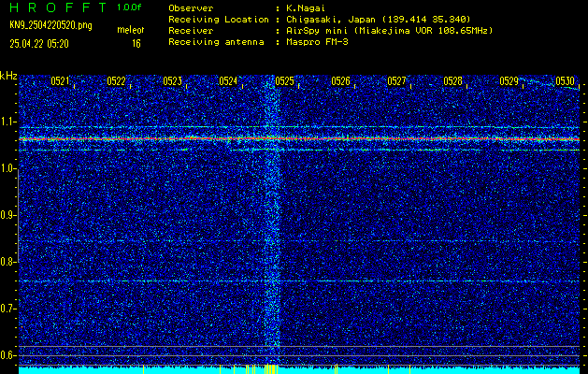Click time marker 0525

point(284,81)
